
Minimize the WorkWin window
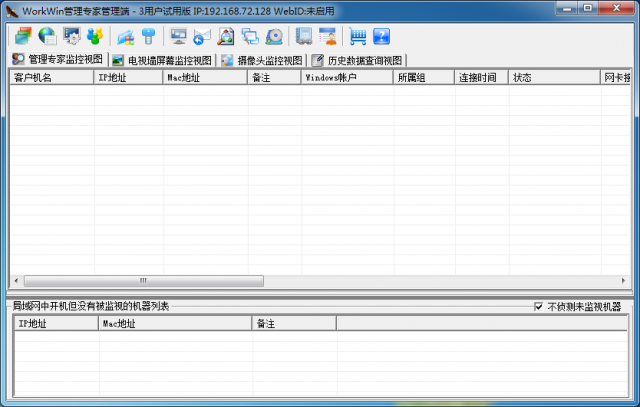567,8
